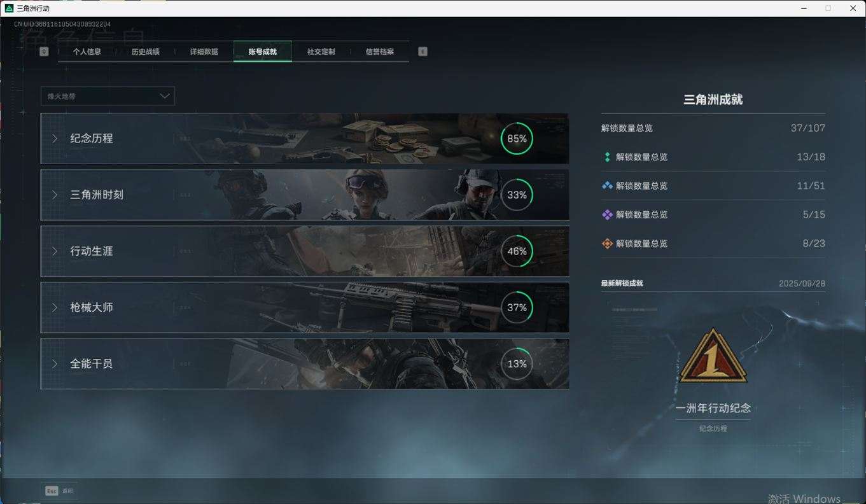866x504 pixels.
Task: Click the green tier icon beside 13/18
Action: (x=607, y=157)
